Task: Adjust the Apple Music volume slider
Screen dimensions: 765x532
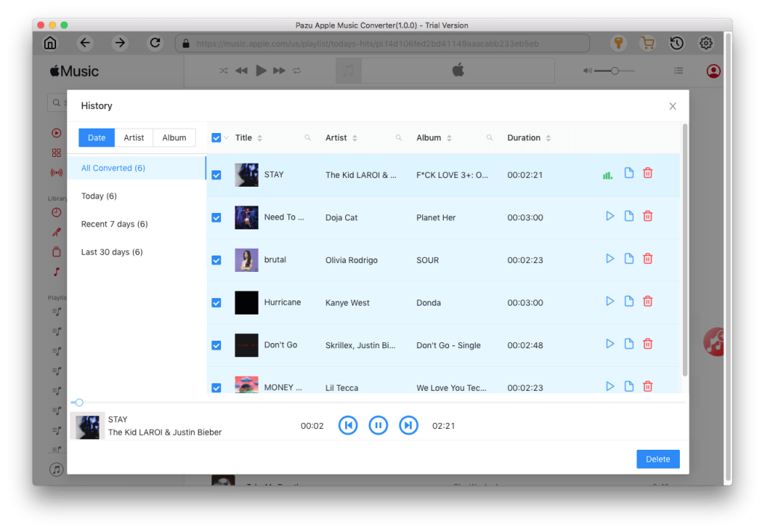Action: [614, 71]
